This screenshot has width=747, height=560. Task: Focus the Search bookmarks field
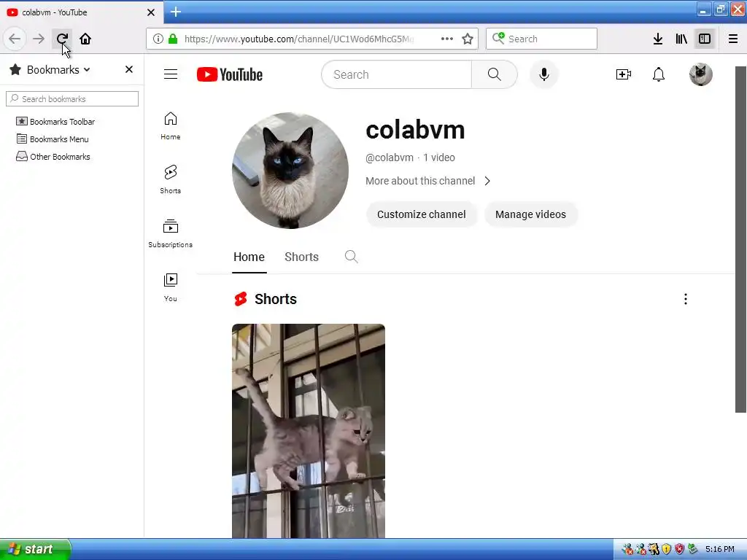coord(72,98)
